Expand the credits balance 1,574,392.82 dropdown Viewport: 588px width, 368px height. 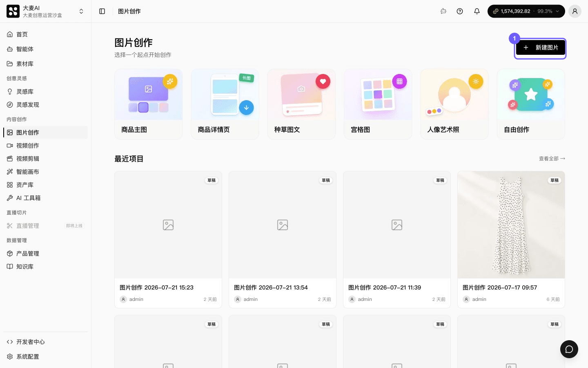tap(526, 11)
